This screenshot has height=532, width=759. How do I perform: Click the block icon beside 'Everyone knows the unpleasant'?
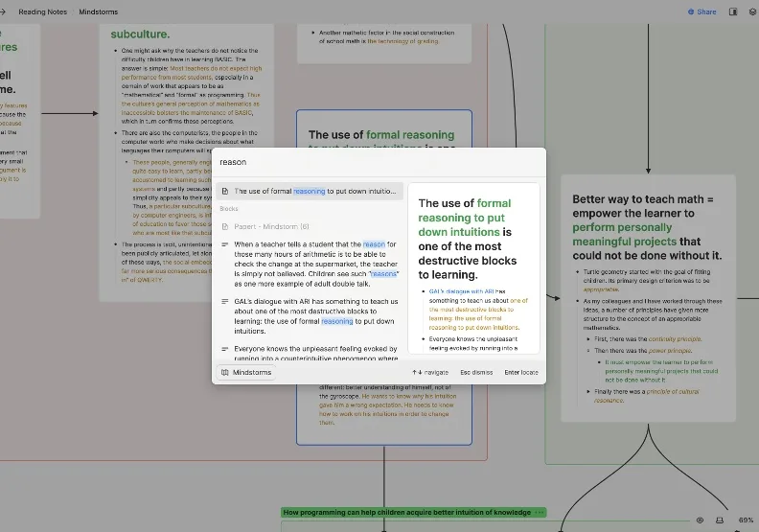point(225,349)
